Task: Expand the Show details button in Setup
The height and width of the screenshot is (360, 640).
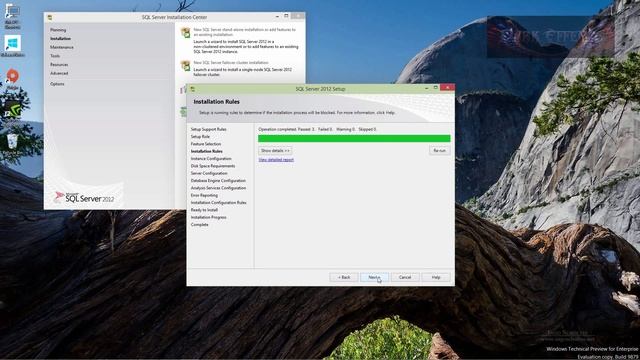Action: (x=275, y=151)
